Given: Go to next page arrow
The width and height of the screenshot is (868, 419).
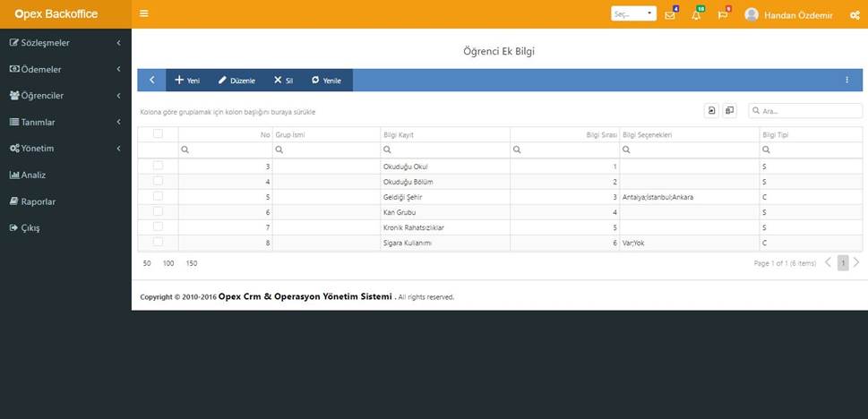Looking at the screenshot, I should tap(856, 263).
